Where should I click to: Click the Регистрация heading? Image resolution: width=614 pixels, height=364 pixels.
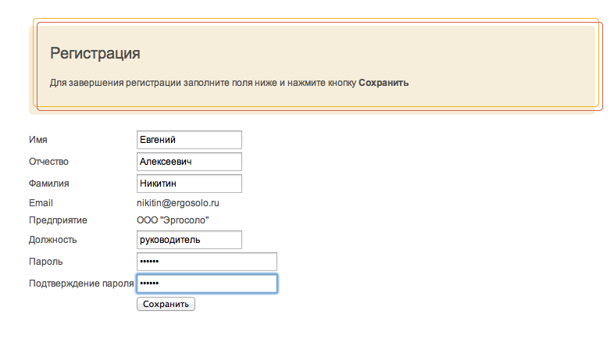[x=95, y=54]
